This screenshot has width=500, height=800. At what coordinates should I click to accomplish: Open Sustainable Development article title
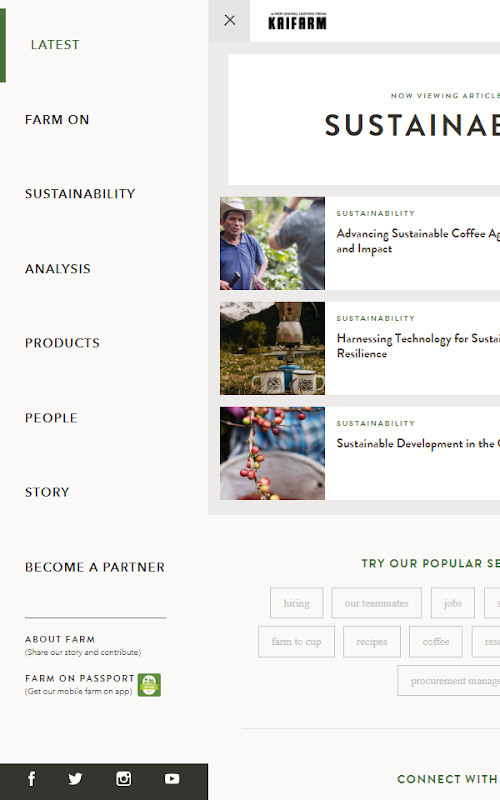(x=418, y=443)
